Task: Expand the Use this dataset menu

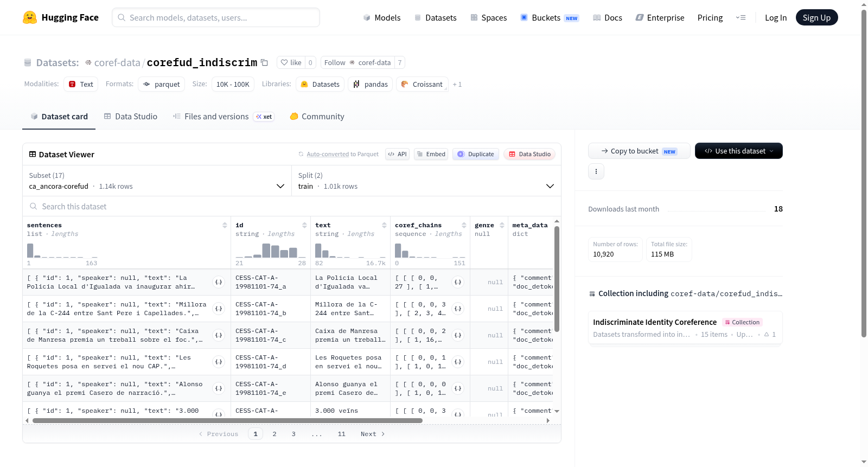Action: 739,151
